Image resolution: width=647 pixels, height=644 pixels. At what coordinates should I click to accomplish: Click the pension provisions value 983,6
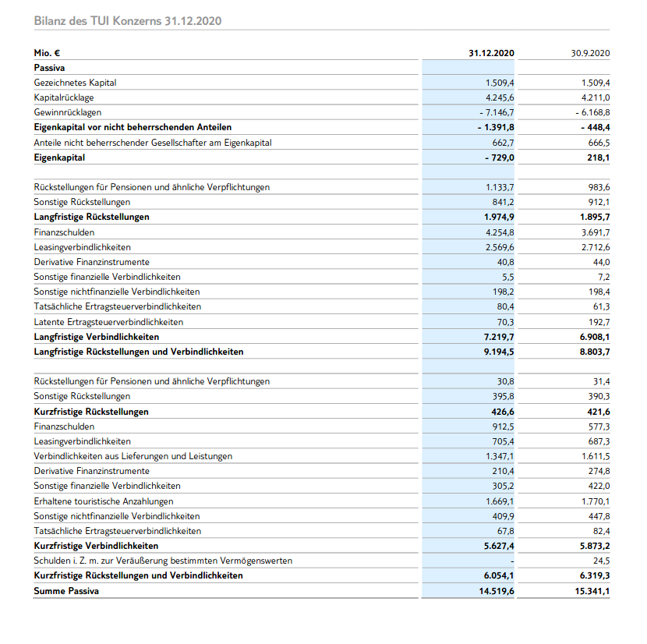pos(599,187)
